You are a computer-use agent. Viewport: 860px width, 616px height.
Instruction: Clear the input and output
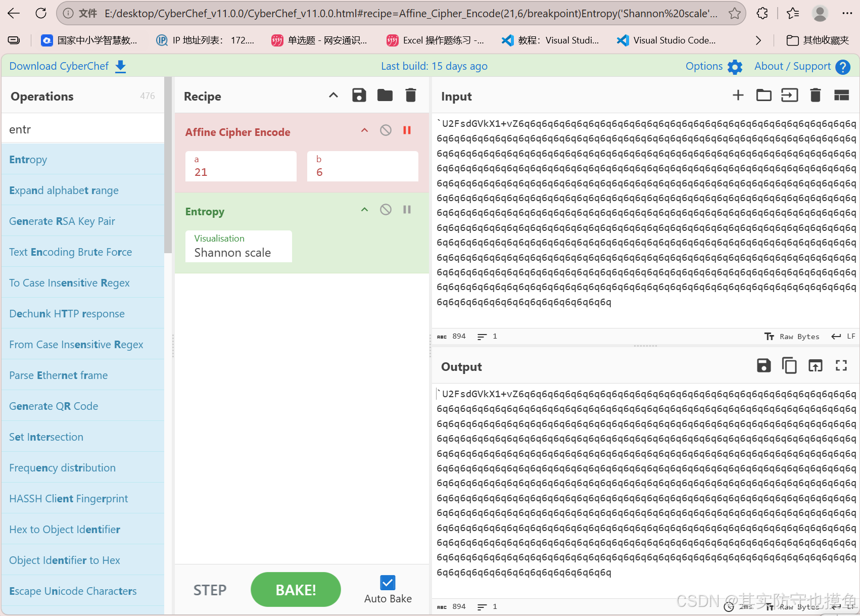(816, 95)
